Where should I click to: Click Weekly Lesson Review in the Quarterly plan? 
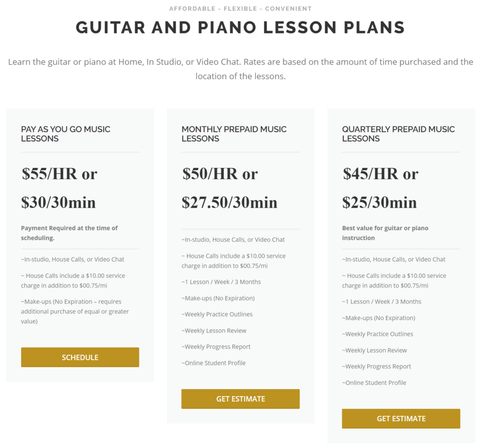pyautogui.click(x=374, y=350)
